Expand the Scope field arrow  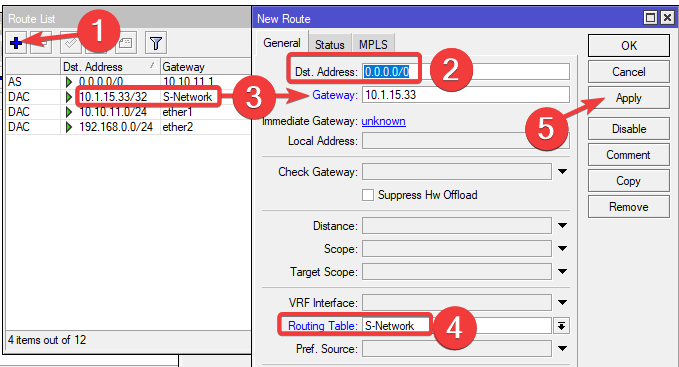[562, 248]
